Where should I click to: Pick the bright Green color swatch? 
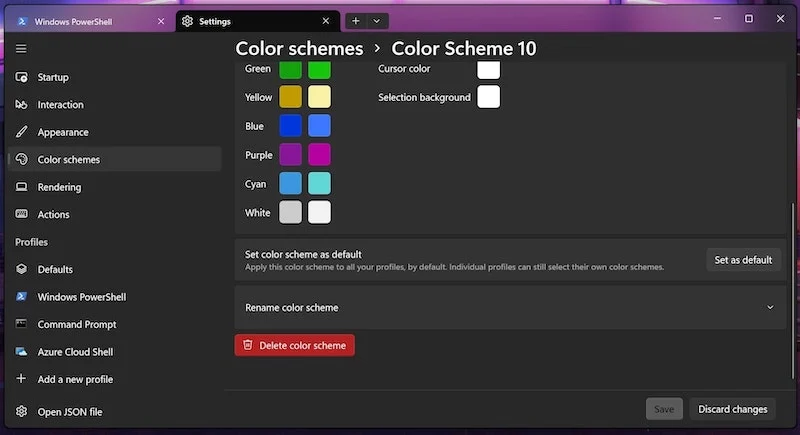pos(319,69)
